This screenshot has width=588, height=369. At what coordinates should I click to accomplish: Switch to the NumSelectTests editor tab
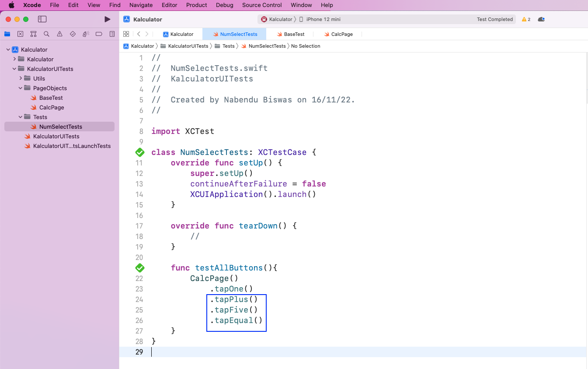pos(235,34)
